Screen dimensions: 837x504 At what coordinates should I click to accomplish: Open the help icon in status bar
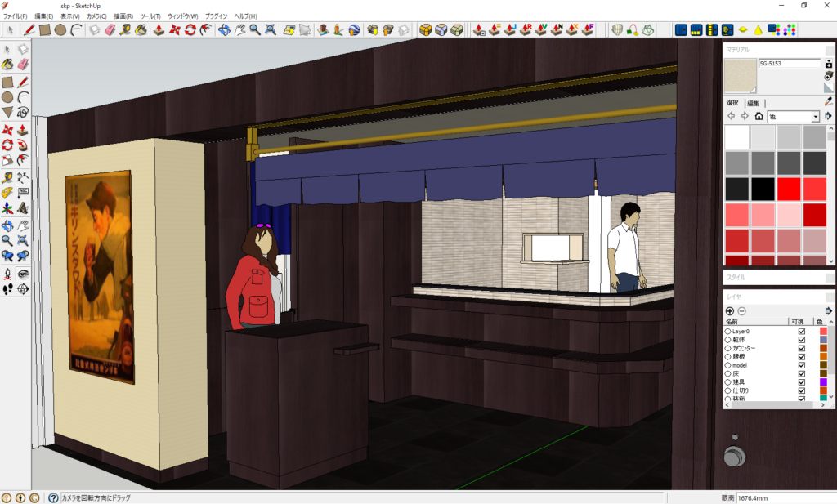[53, 497]
